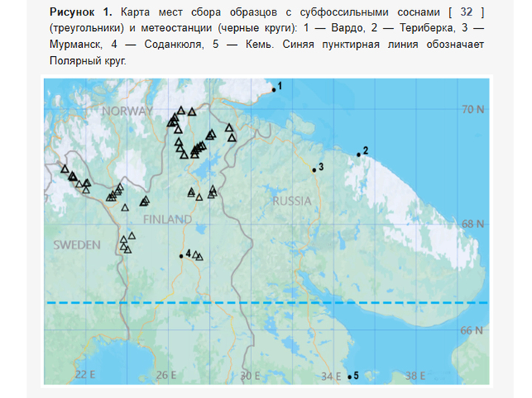Click weather station marker 4 in Finland

181,256
